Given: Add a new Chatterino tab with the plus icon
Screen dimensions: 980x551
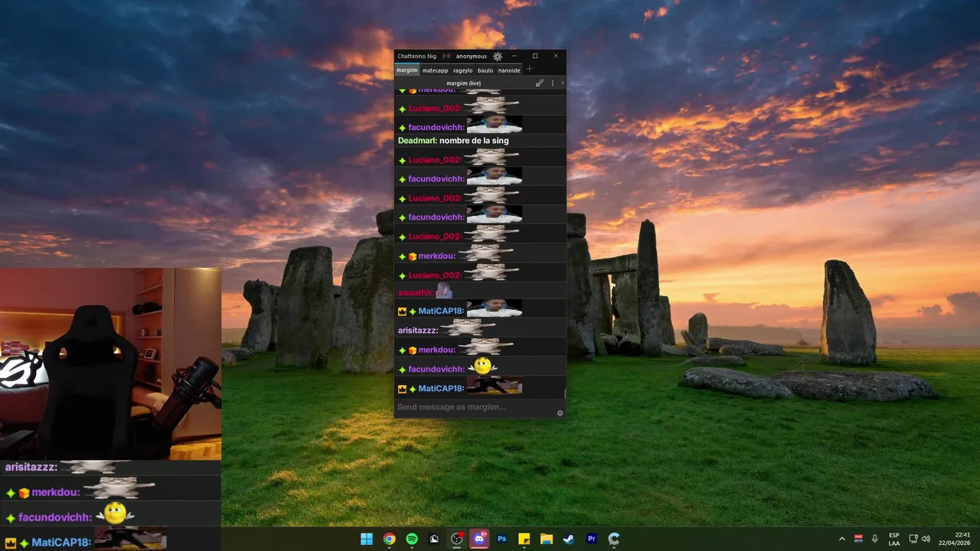Looking at the screenshot, I should [x=529, y=70].
